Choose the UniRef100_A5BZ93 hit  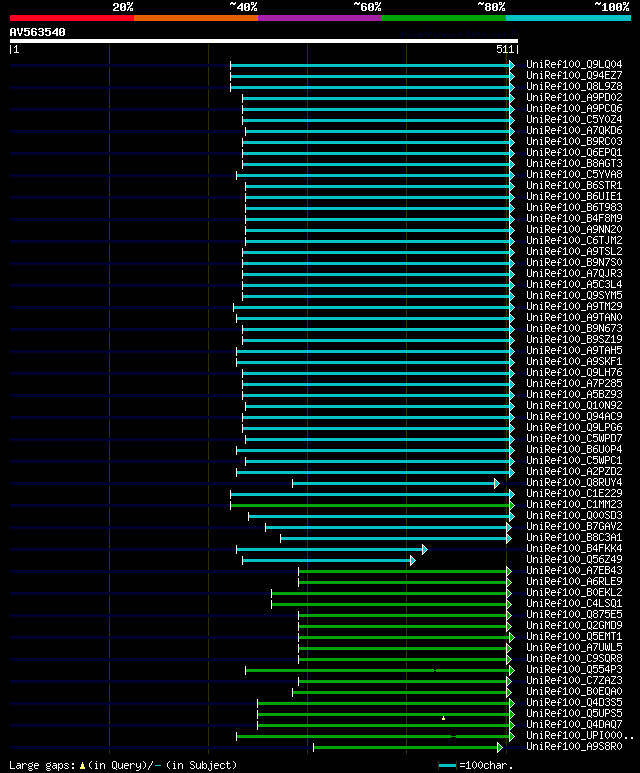tap(574, 395)
